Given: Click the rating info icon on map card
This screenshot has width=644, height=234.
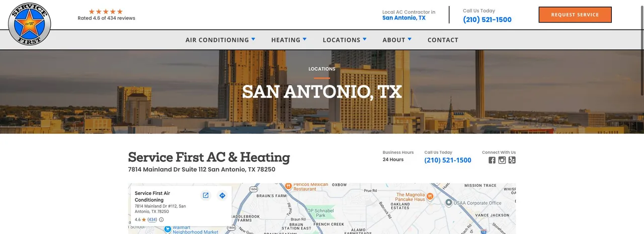Looking at the screenshot, I should point(162,219).
